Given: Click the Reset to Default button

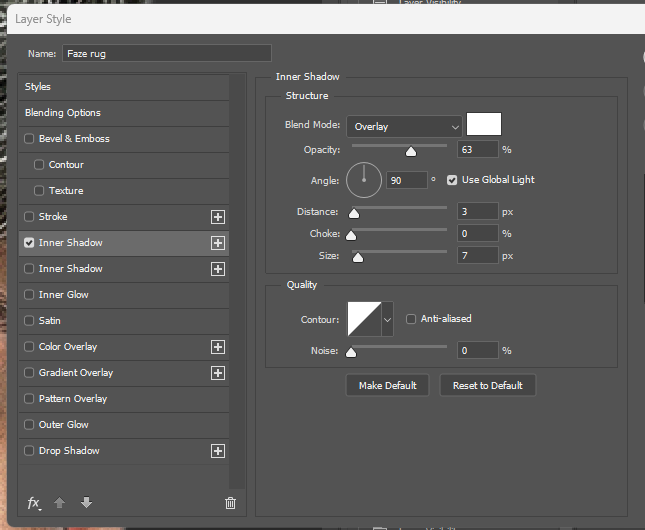Looking at the screenshot, I should click(488, 386).
